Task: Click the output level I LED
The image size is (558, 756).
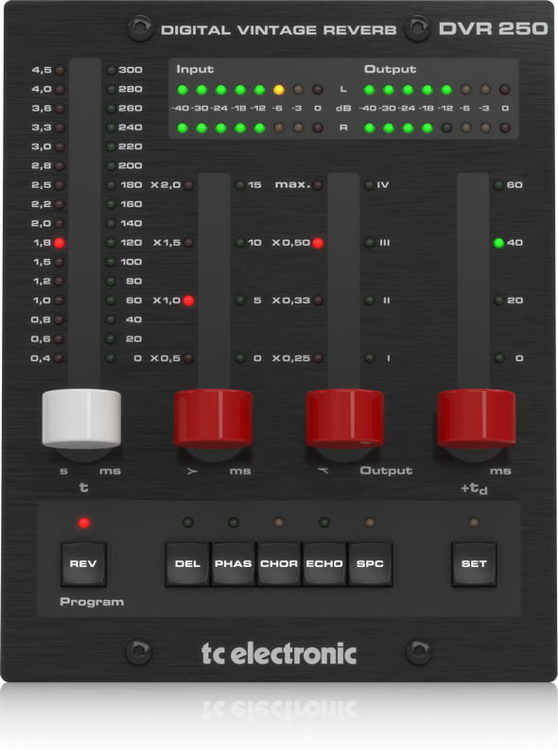Action: coord(369,358)
